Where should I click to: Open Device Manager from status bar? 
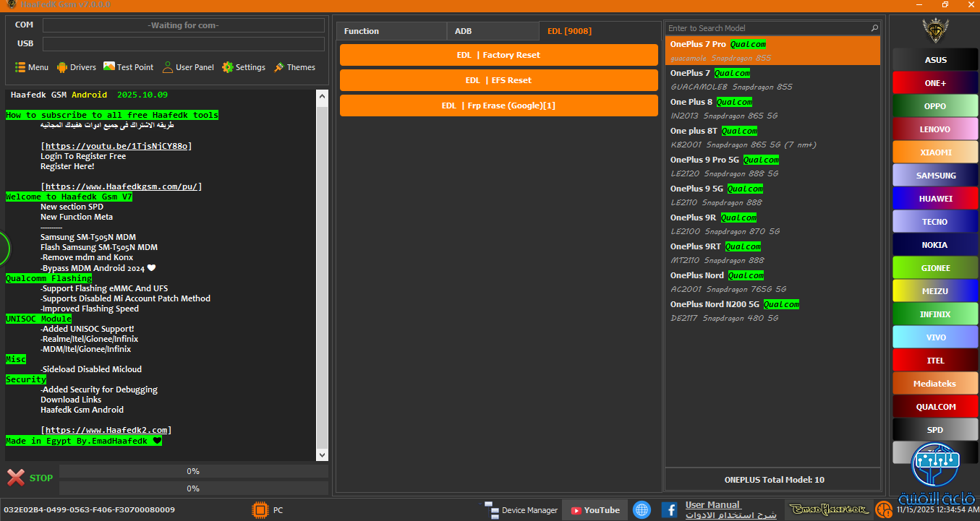point(521,510)
